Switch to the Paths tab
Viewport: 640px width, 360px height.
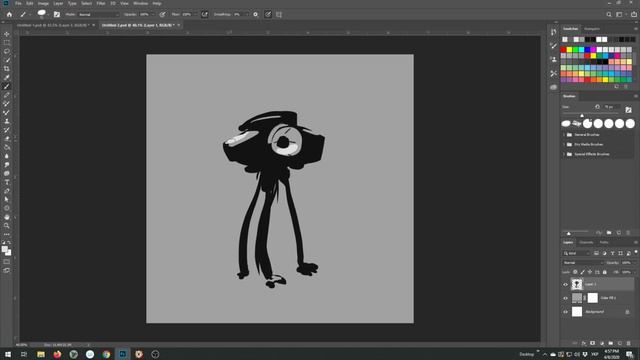604,242
